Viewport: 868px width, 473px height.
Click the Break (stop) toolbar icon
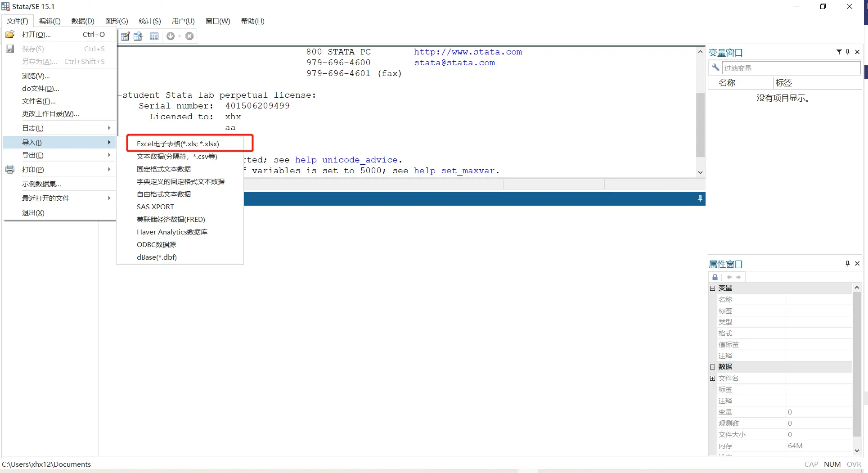(189, 36)
